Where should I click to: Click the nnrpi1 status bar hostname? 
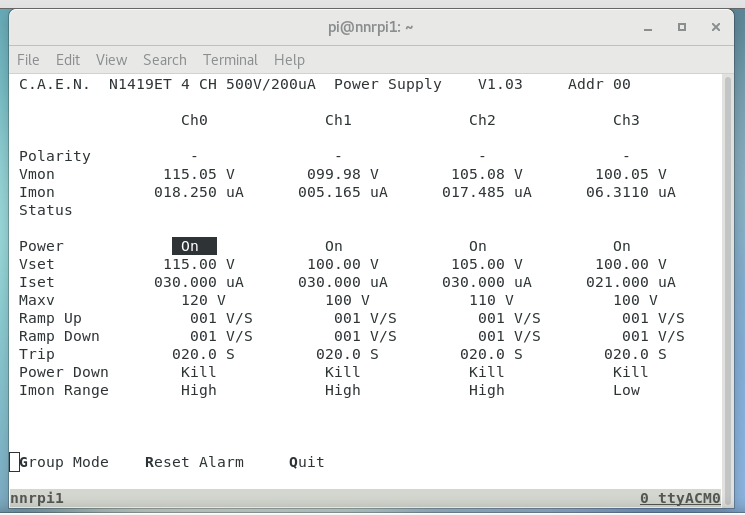point(37,498)
